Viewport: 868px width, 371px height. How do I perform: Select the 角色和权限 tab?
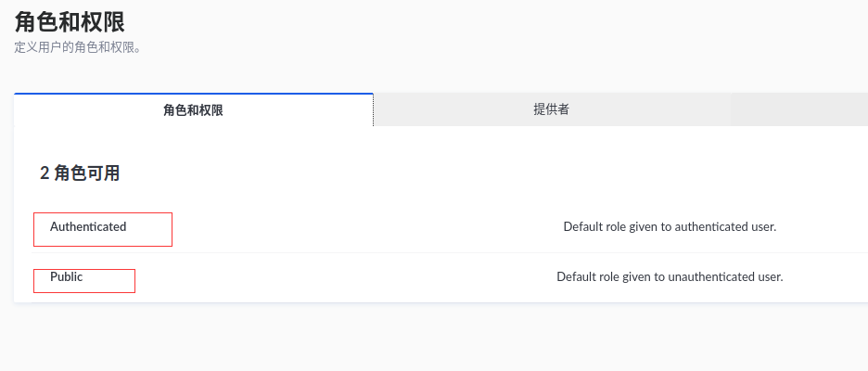(193, 109)
